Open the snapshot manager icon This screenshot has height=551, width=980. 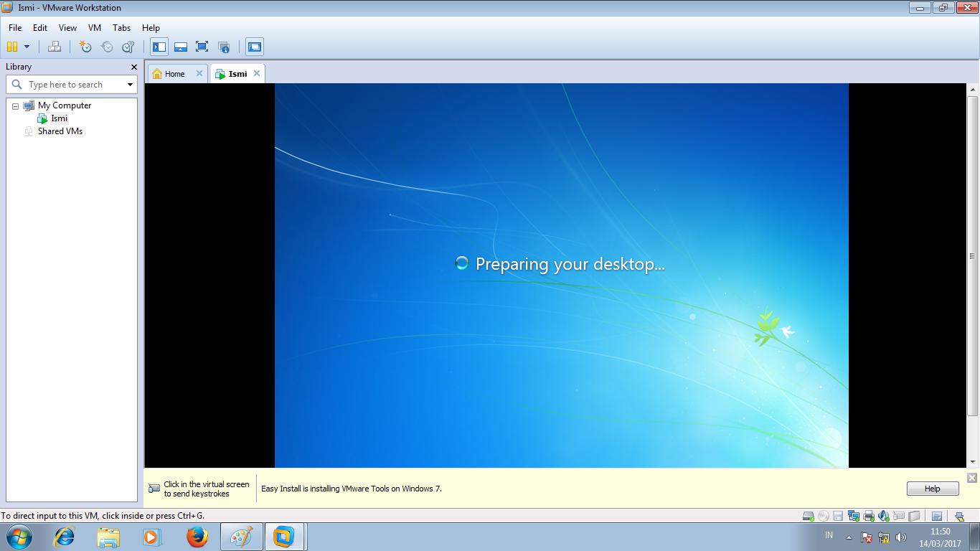pyautogui.click(x=128, y=47)
